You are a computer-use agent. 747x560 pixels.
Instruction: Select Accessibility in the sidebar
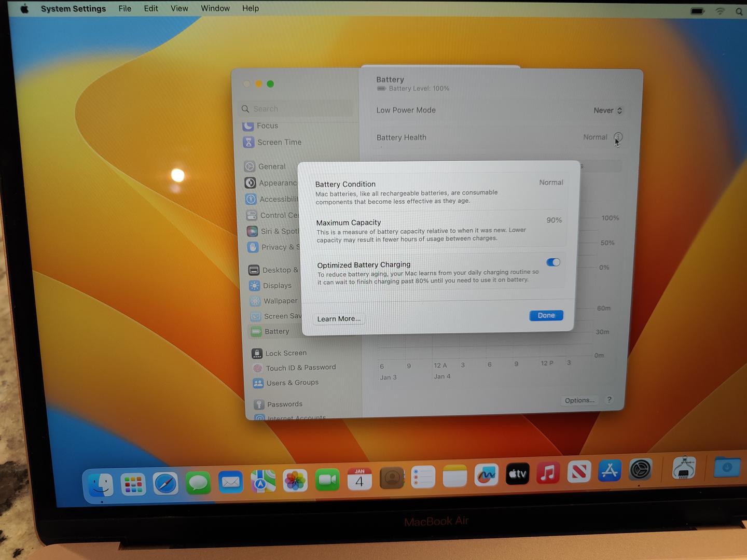pyautogui.click(x=272, y=199)
